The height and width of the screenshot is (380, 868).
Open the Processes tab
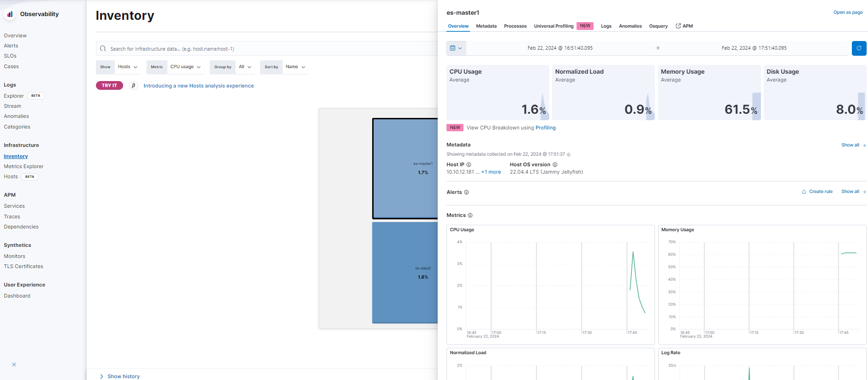(x=515, y=26)
